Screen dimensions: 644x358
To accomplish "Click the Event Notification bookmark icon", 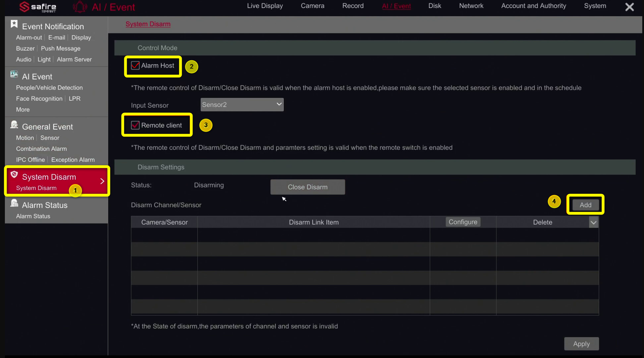I will point(14,24).
